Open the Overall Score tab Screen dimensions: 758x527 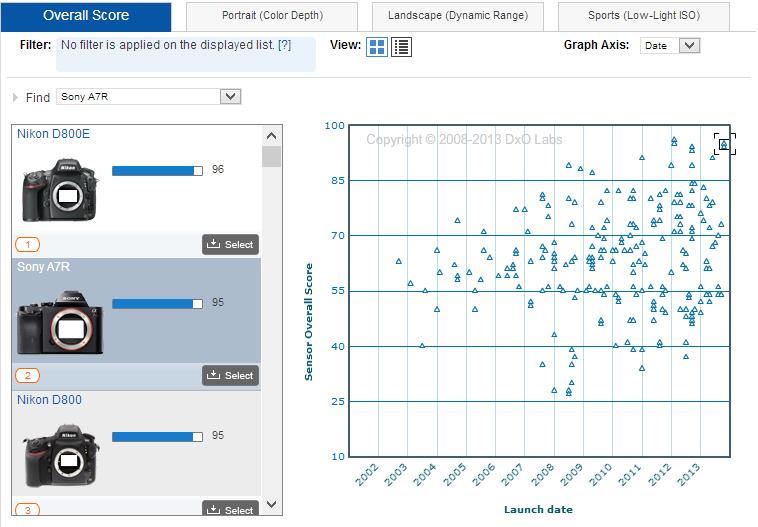tap(86, 16)
